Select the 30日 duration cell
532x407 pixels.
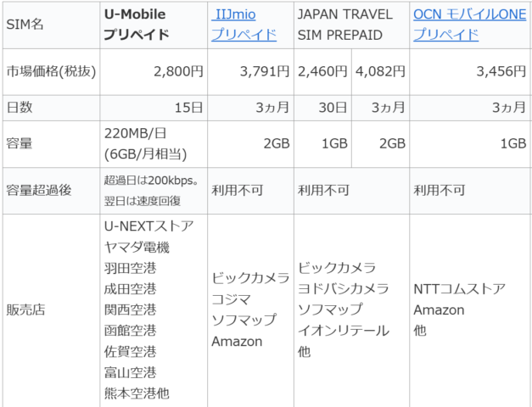[322, 108]
